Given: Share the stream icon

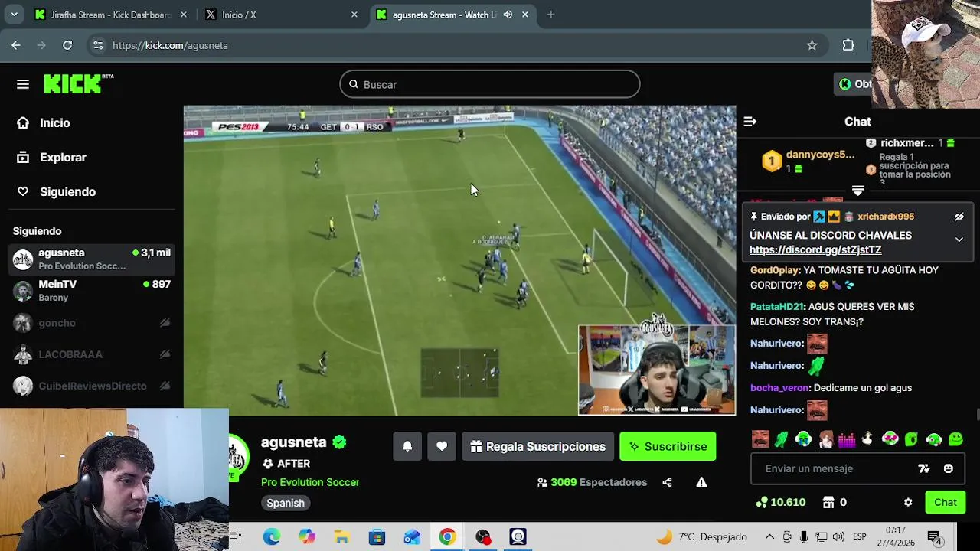Looking at the screenshot, I should coord(667,482).
